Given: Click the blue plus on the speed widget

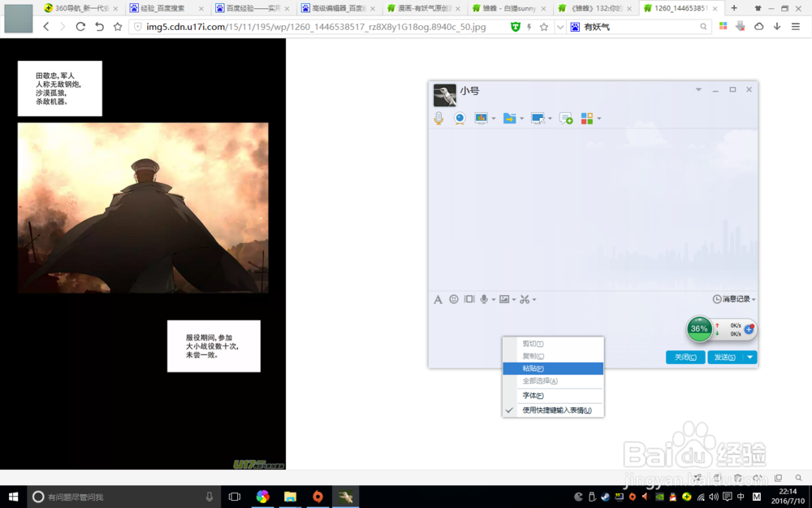Looking at the screenshot, I should click(x=749, y=329).
